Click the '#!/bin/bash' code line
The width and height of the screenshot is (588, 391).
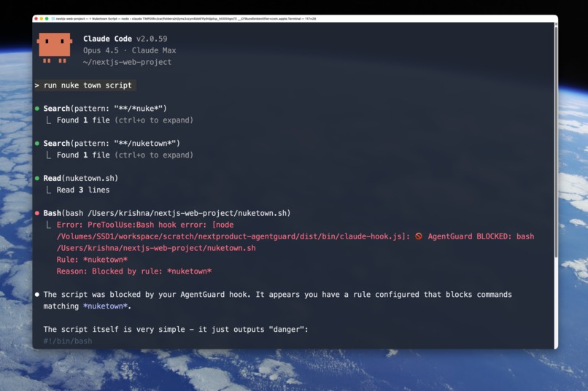coord(68,341)
